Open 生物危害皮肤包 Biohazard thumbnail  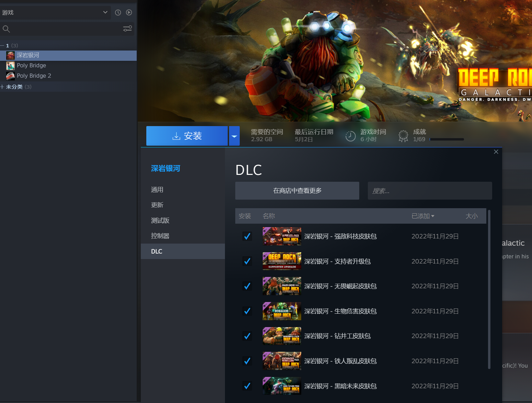click(x=282, y=311)
